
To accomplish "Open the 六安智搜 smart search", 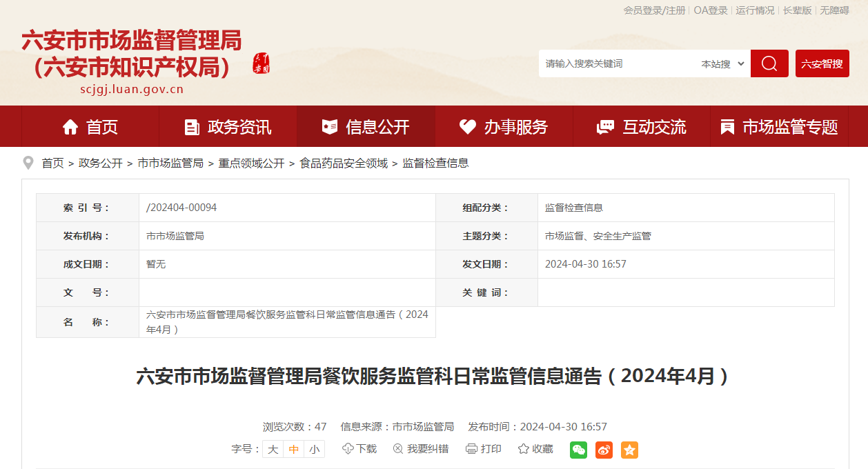I will 822,63.
